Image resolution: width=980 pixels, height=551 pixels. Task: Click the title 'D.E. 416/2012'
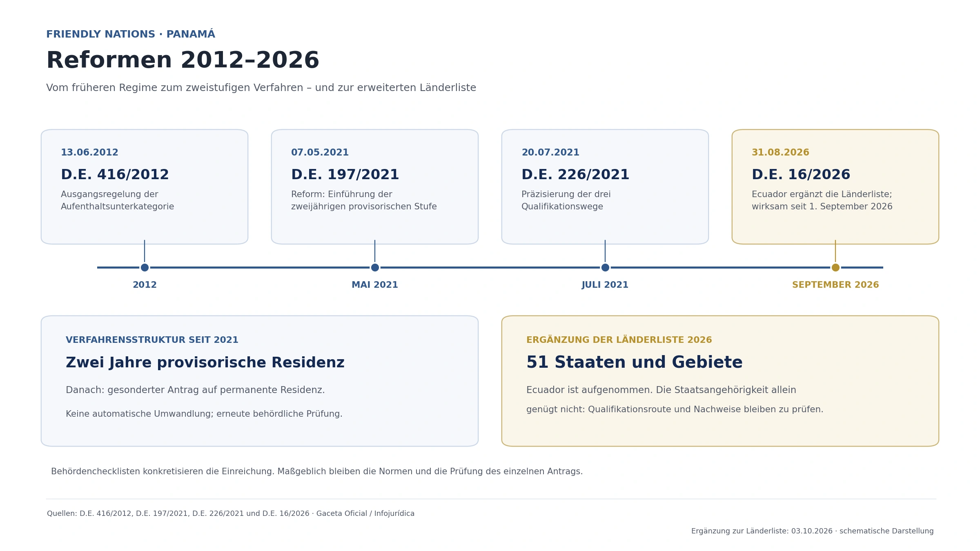click(x=115, y=175)
